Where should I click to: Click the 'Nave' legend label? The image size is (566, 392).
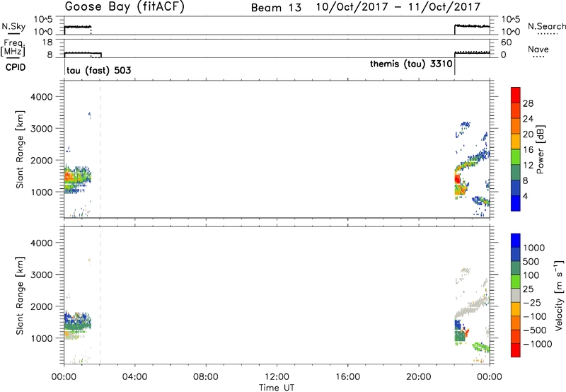pyautogui.click(x=538, y=49)
